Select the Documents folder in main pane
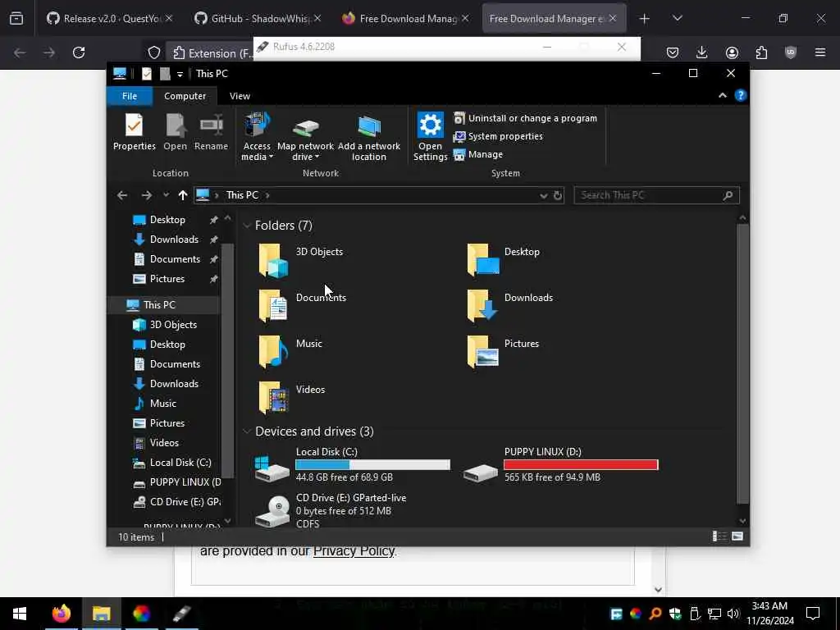 click(x=303, y=306)
